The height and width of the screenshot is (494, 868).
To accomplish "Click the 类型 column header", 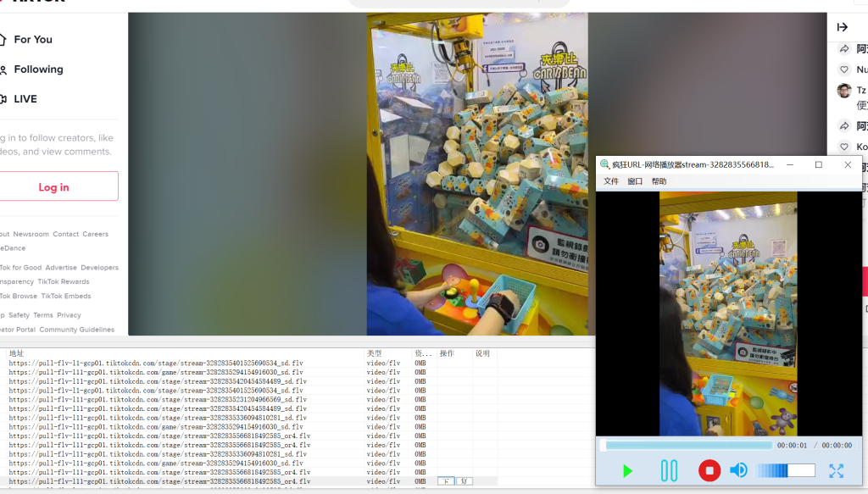I will (374, 353).
